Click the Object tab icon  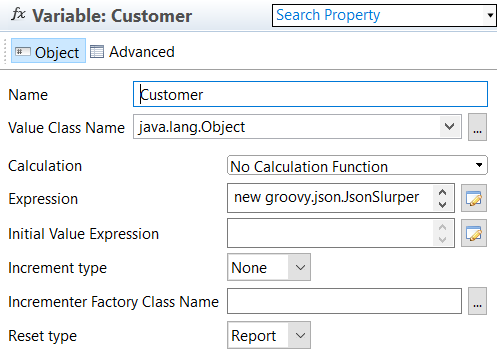point(22,52)
